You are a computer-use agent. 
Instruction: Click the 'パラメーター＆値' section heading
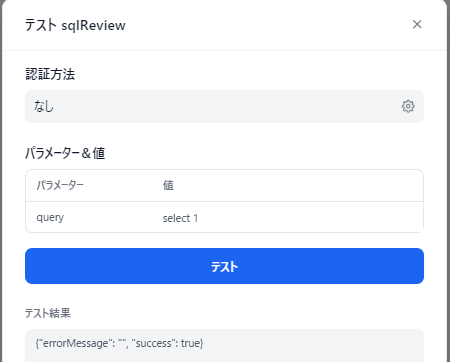[x=65, y=153]
